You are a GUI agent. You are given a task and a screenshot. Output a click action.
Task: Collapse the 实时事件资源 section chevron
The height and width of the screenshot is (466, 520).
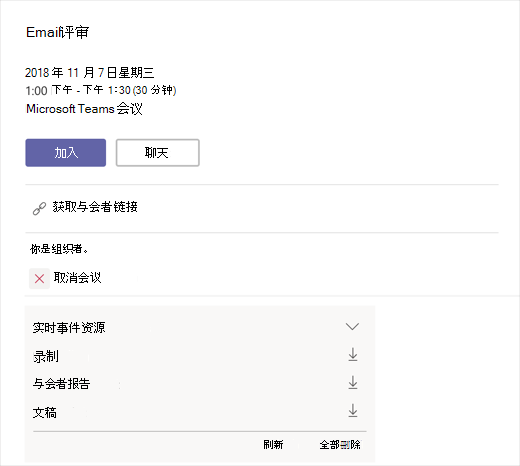(352, 326)
